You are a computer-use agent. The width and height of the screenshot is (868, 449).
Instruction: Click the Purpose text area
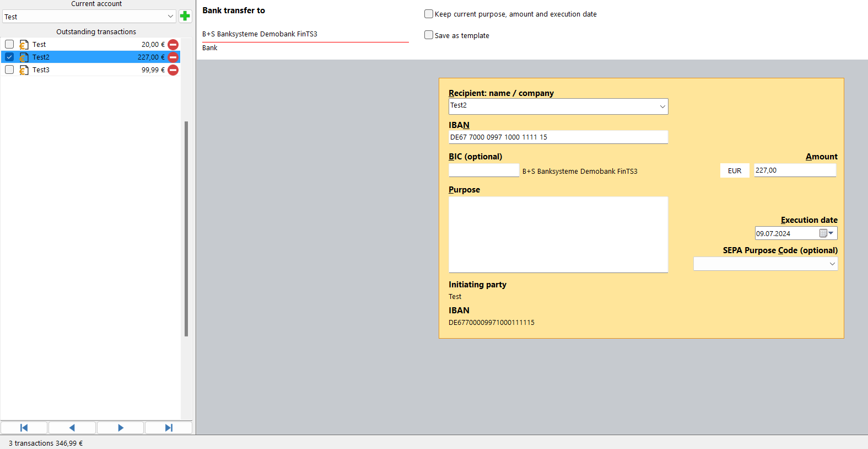pos(558,234)
